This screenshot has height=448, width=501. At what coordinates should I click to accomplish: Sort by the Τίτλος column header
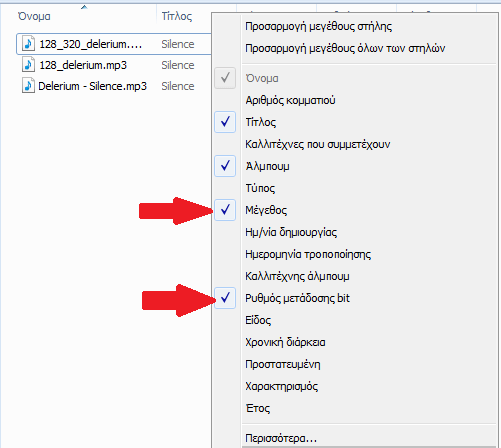tap(177, 16)
